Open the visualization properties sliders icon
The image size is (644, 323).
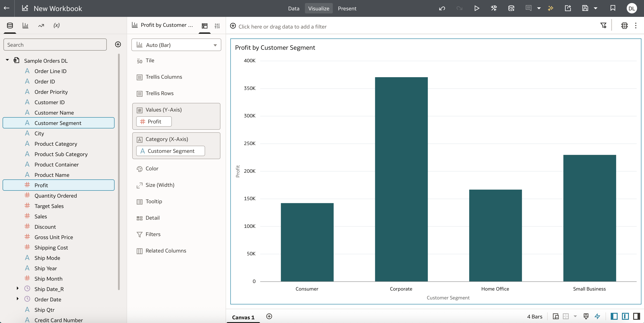click(x=217, y=26)
